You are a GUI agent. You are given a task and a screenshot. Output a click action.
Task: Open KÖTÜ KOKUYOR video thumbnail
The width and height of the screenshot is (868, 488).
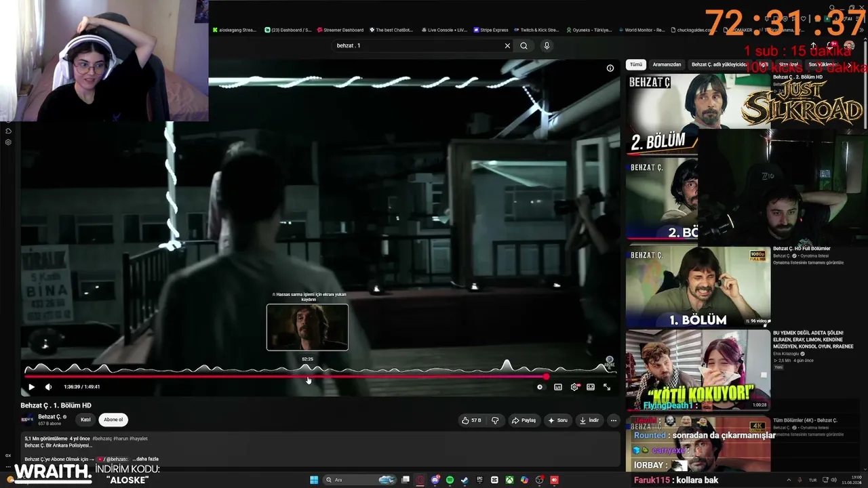coord(698,370)
